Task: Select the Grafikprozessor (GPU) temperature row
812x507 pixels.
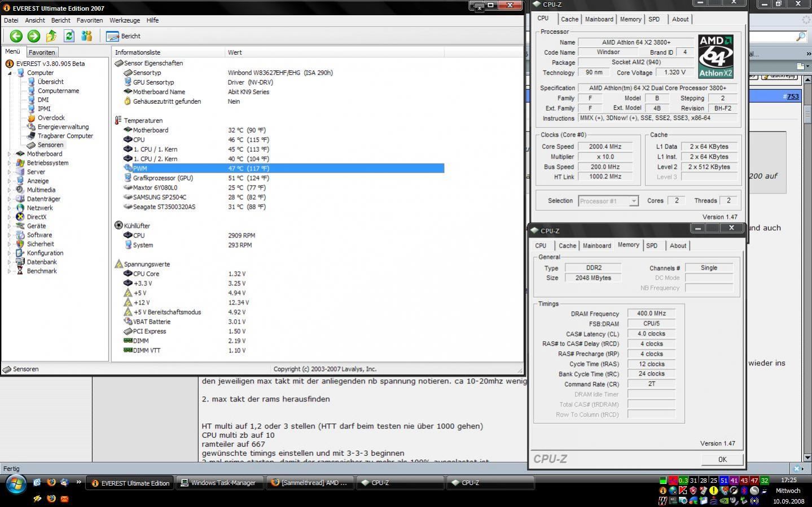Action: [x=283, y=178]
